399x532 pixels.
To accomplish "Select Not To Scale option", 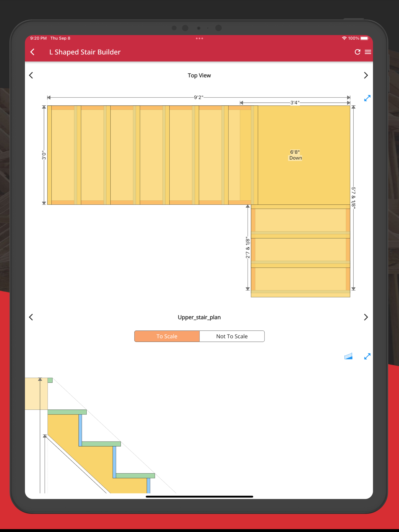I will pyautogui.click(x=232, y=336).
